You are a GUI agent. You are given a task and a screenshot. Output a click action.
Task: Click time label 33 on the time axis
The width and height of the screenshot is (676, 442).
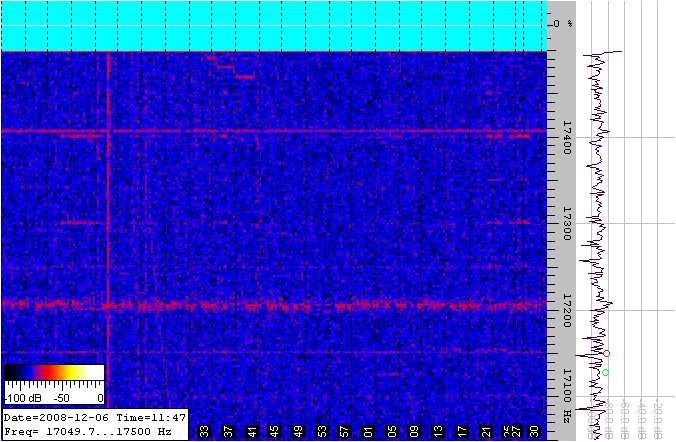point(204,431)
